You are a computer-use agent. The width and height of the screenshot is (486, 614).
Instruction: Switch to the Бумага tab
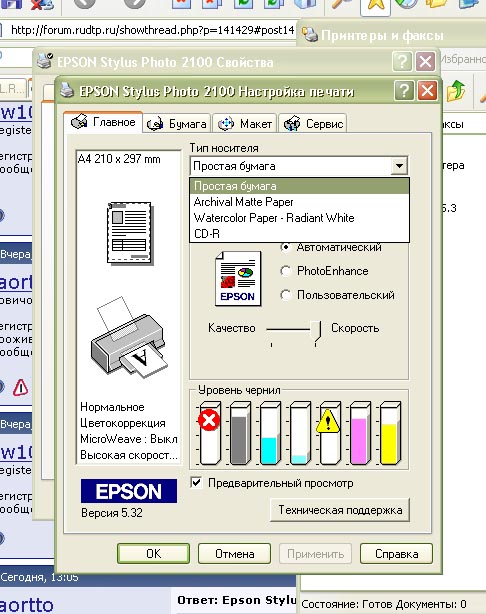[x=177, y=124]
